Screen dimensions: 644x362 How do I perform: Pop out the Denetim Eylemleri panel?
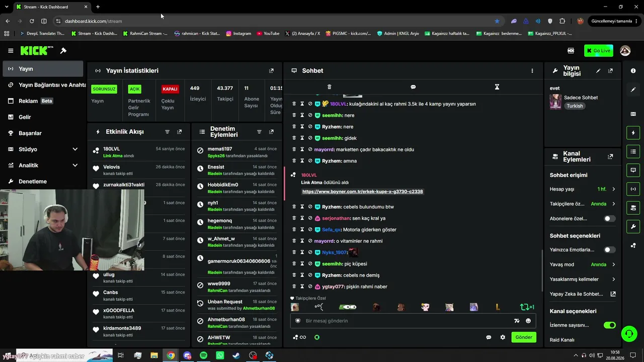point(271,132)
